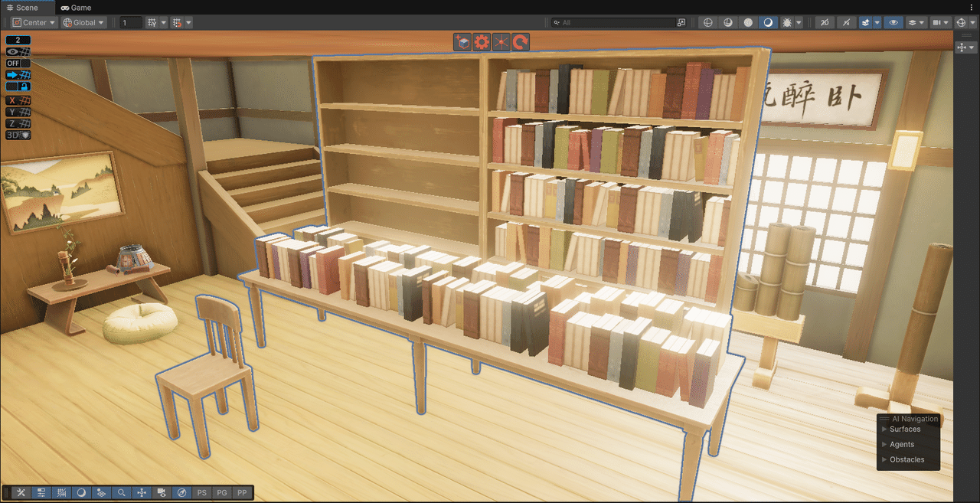Click the '2' button in left overlay
Screen dimensions: 980x503
pyautogui.click(x=18, y=40)
